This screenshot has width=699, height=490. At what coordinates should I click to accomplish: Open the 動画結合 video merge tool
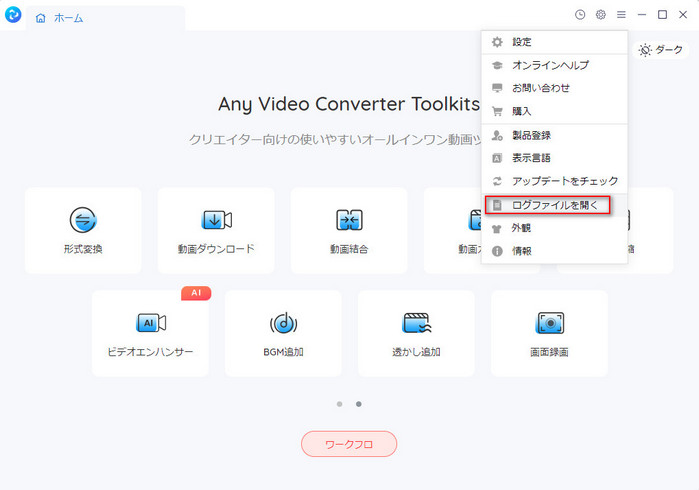coord(349,230)
